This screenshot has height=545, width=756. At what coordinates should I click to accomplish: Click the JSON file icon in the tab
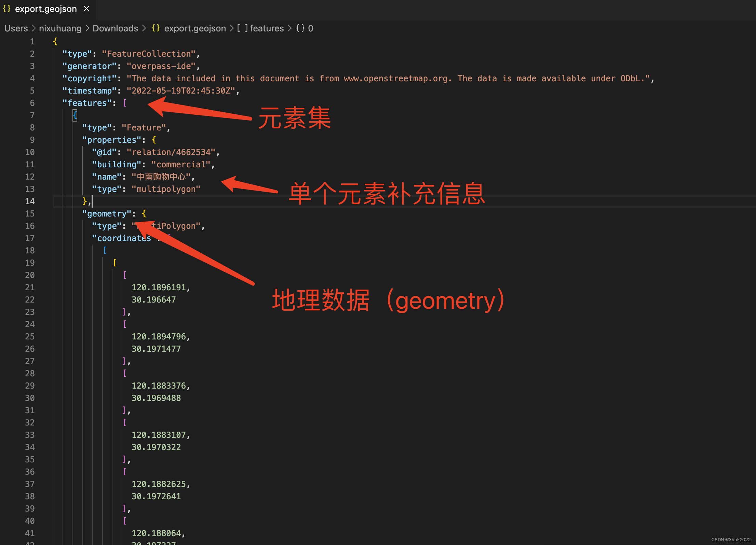coord(7,9)
